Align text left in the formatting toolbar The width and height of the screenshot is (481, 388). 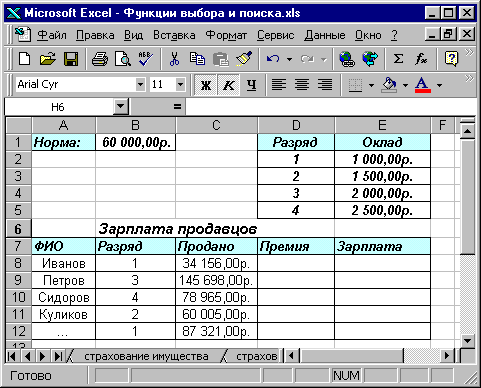point(279,85)
